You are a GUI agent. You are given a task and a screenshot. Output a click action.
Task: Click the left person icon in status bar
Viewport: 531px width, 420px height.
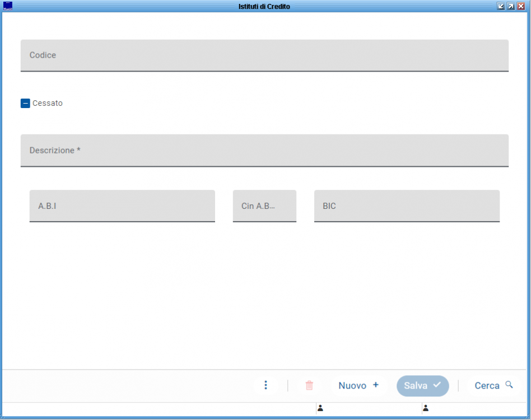(320, 408)
